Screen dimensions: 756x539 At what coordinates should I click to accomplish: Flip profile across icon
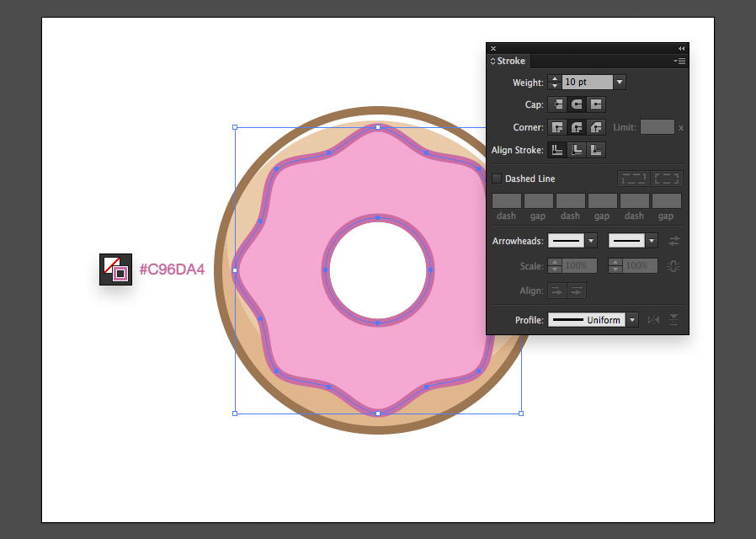click(674, 320)
